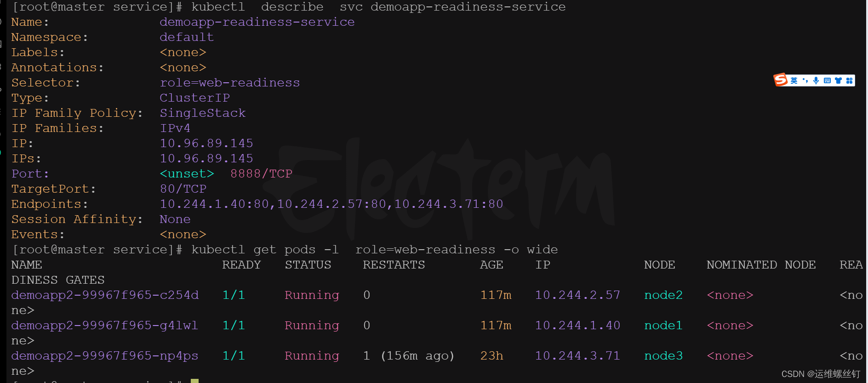The width and height of the screenshot is (868, 383).
Task: Click the RESTARTS column header
Action: coord(394,265)
